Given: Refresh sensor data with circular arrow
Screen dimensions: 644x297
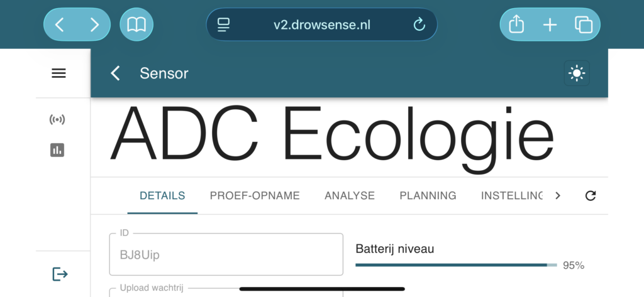Looking at the screenshot, I should [x=590, y=196].
